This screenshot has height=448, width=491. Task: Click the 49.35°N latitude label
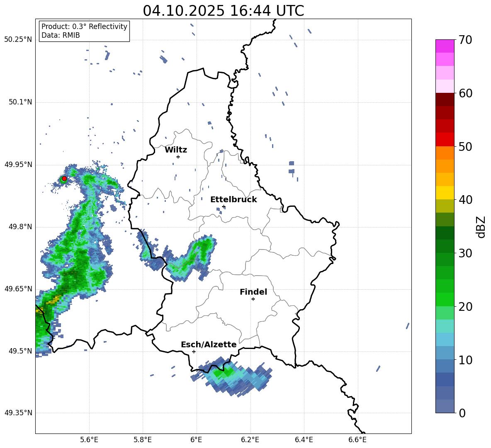(18, 413)
